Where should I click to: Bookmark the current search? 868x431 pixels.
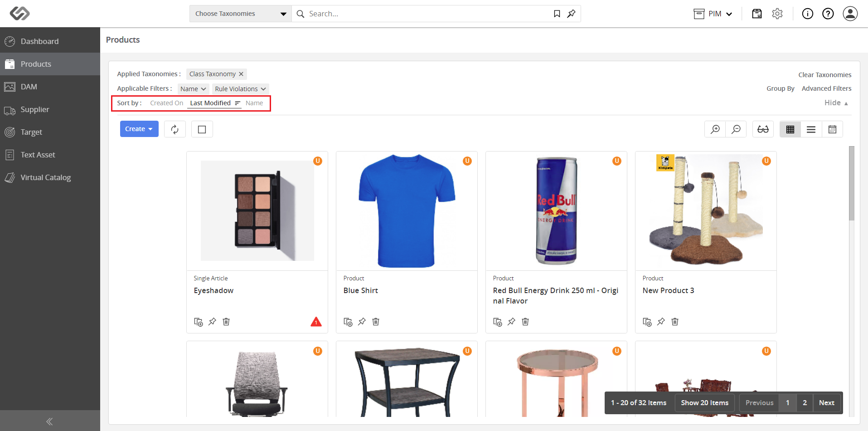(557, 14)
